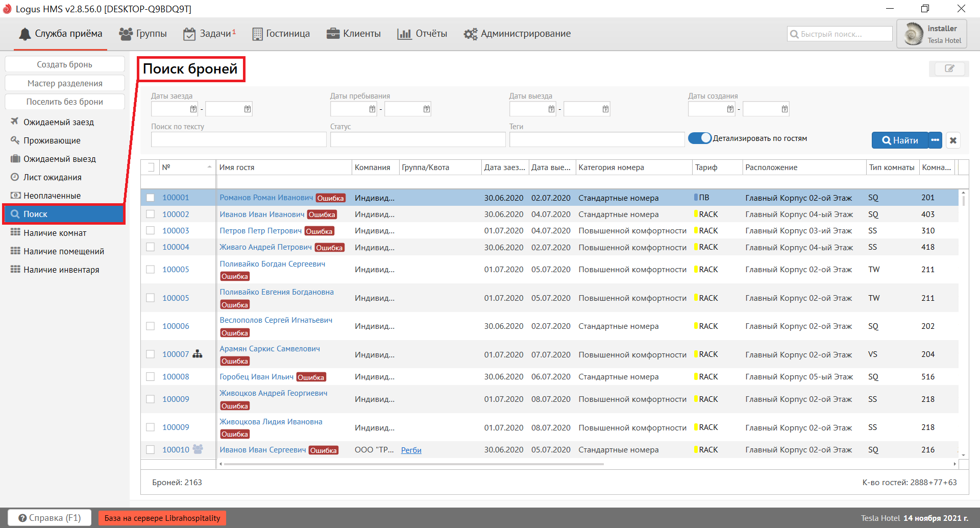The image size is (980, 528).
Task: Open the Наличие комнат sidebar view
Action: pos(55,233)
